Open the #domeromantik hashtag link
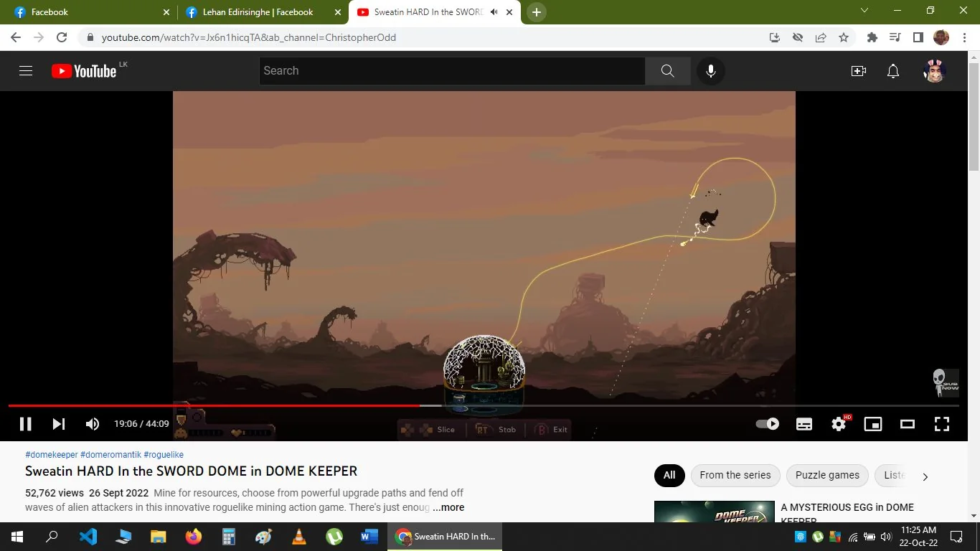980x551 pixels. (110, 455)
